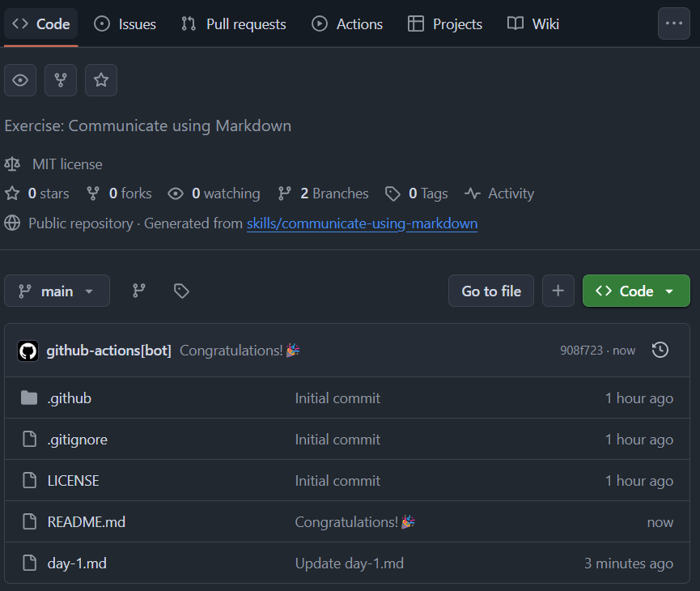Click the github-actions bot avatar
This screenshot has width=700, height=591.
pyautogui.click(x=28, y=351)
